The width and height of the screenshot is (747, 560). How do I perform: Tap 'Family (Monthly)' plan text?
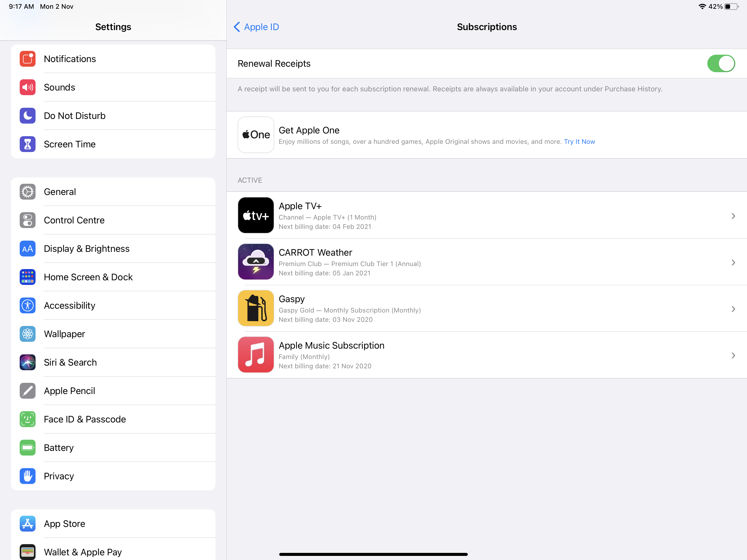coord(304,357)
